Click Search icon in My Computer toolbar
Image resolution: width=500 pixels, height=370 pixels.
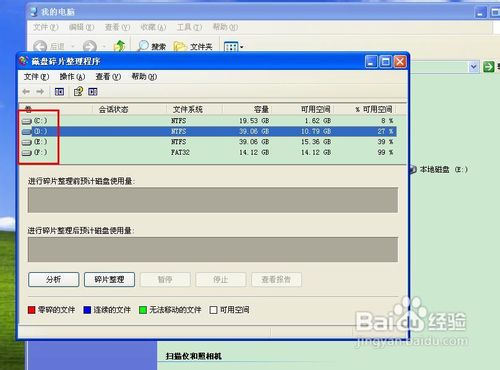point(143,46)
